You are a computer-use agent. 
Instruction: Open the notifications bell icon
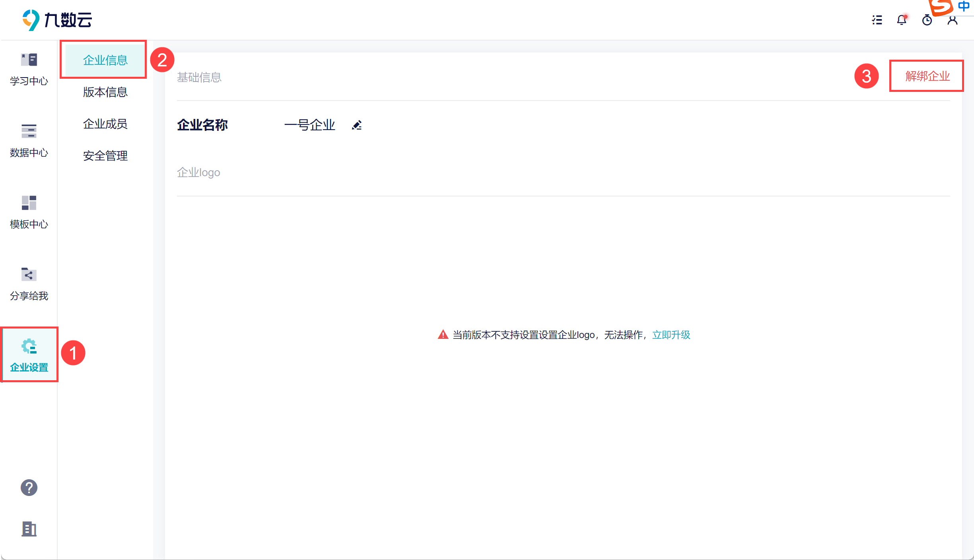[x=902, y=20]
